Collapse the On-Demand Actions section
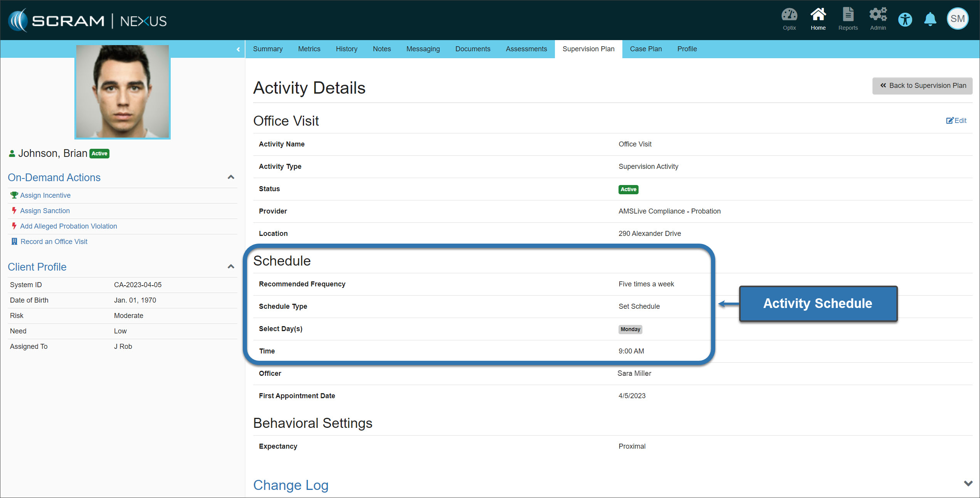 [x=231, y=177]
